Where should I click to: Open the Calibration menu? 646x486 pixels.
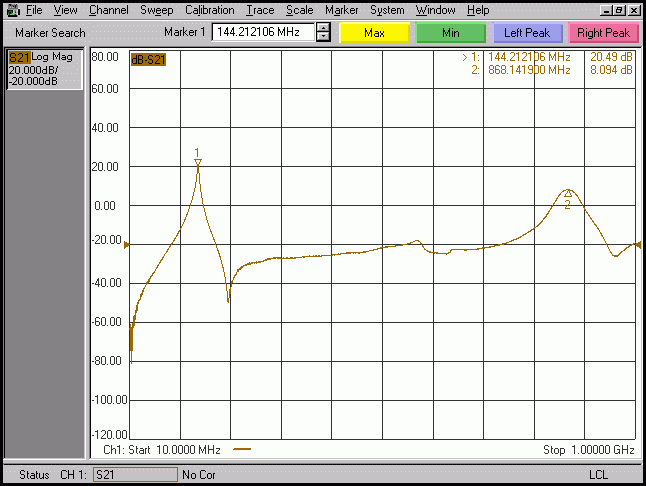coord(209,10)
